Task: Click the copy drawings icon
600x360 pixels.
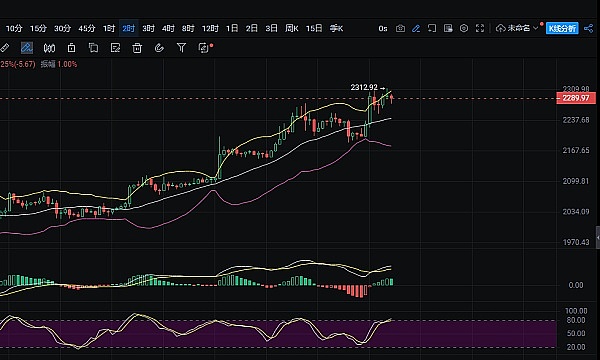Action: click(x=93, y=48)
